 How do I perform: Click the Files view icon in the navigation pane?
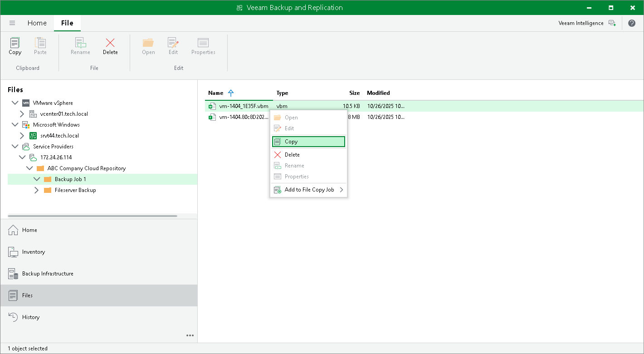click(x=13, y=295)
